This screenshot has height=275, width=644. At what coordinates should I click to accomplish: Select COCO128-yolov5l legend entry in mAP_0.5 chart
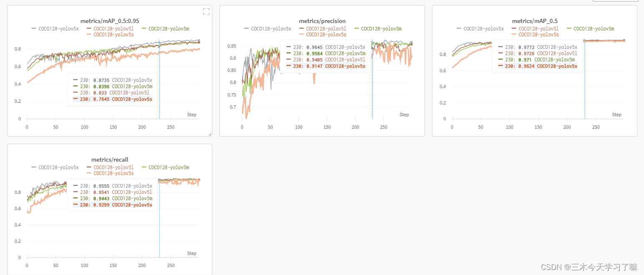pyautogui.click(x=535, y=29)
